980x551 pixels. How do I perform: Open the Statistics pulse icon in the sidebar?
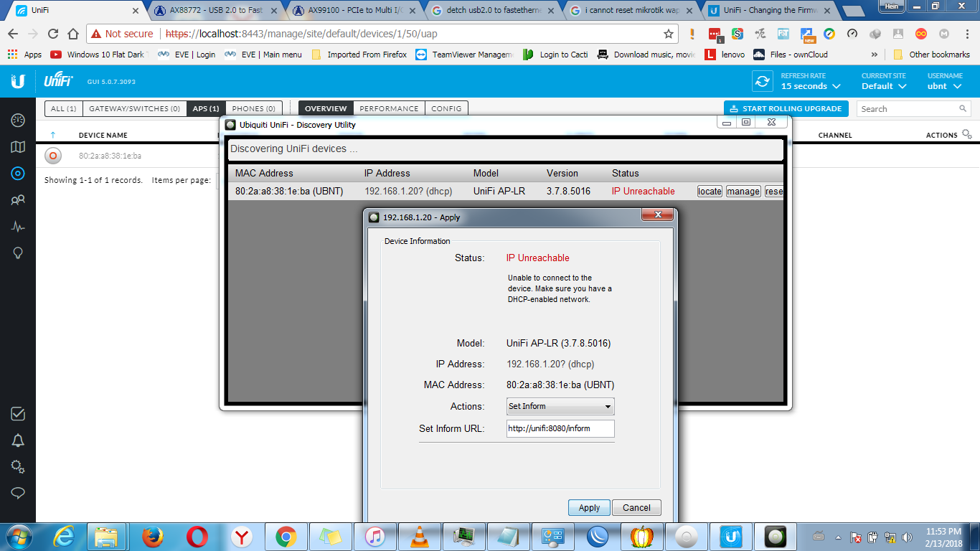[x=18, y=227]
